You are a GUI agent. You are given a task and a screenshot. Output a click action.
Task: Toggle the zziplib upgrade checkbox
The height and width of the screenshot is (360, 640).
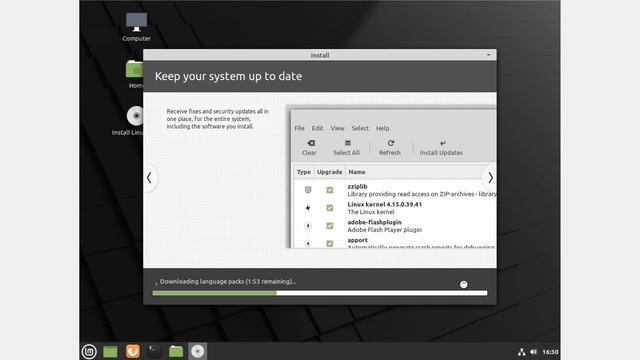[329, 190]
